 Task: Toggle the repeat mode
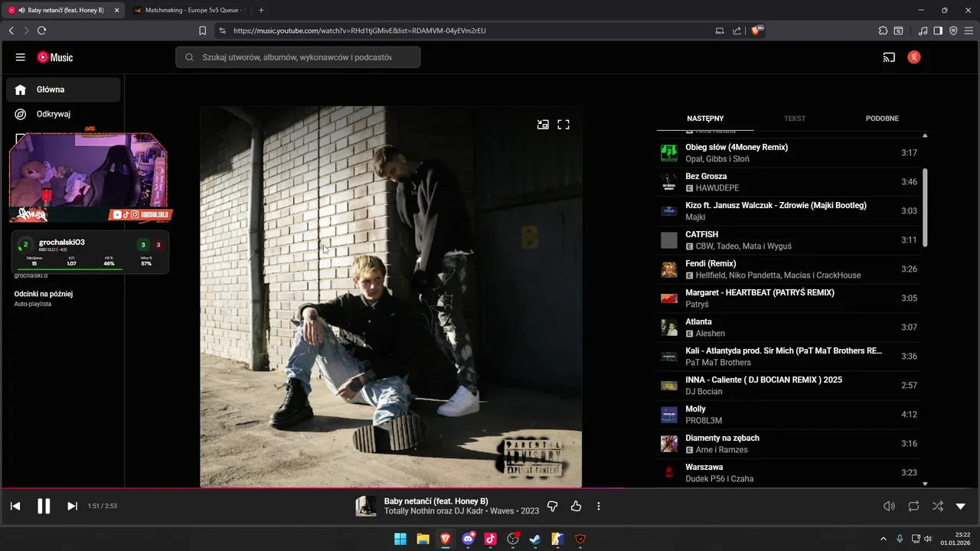tap(913, 506)
